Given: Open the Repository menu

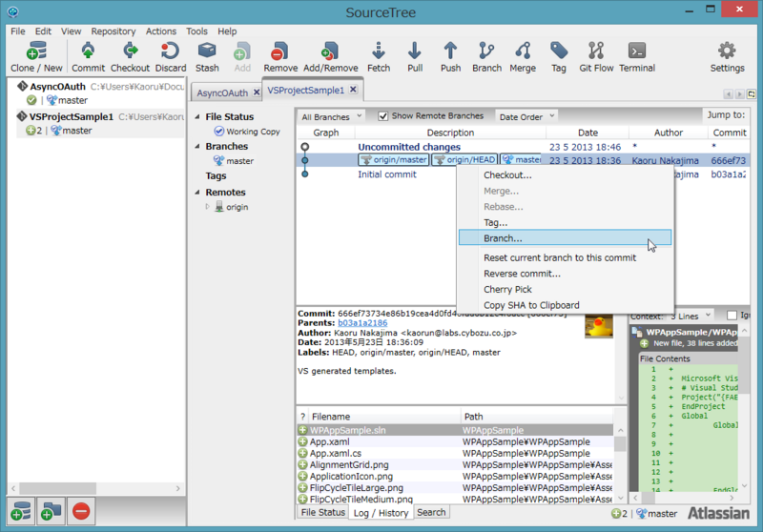Looking at the screenshot, I should [x=113, y=31].
